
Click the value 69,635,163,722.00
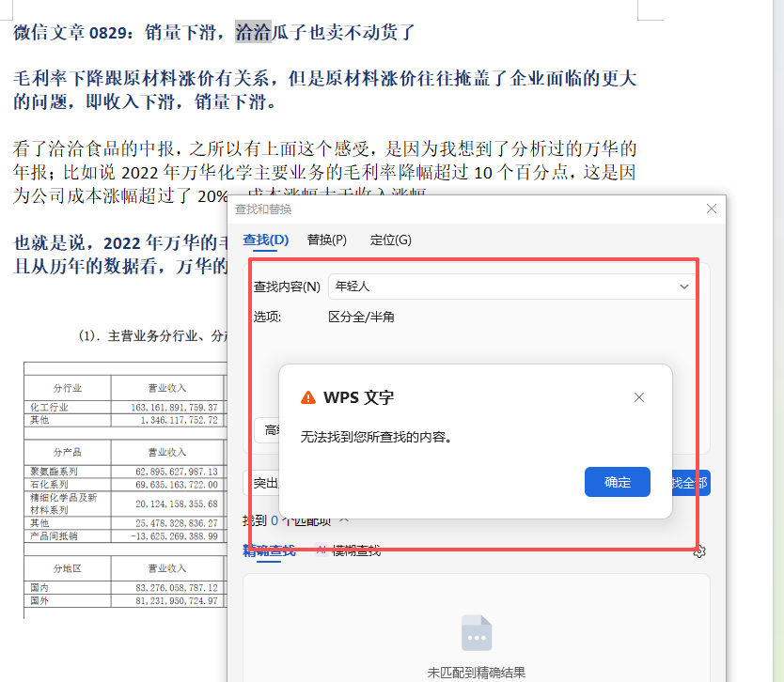(177, 485)
